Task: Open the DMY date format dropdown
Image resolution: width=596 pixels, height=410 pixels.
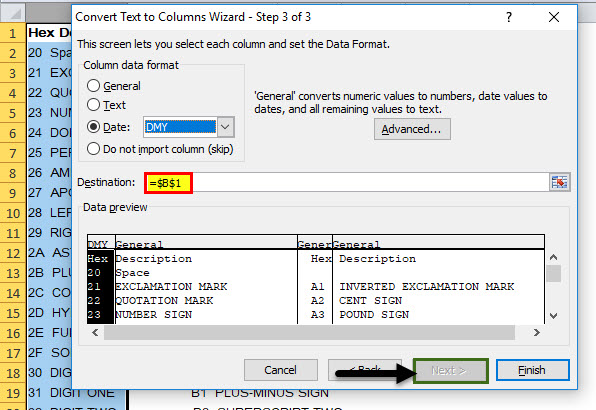Action: (x=225, y=127)
